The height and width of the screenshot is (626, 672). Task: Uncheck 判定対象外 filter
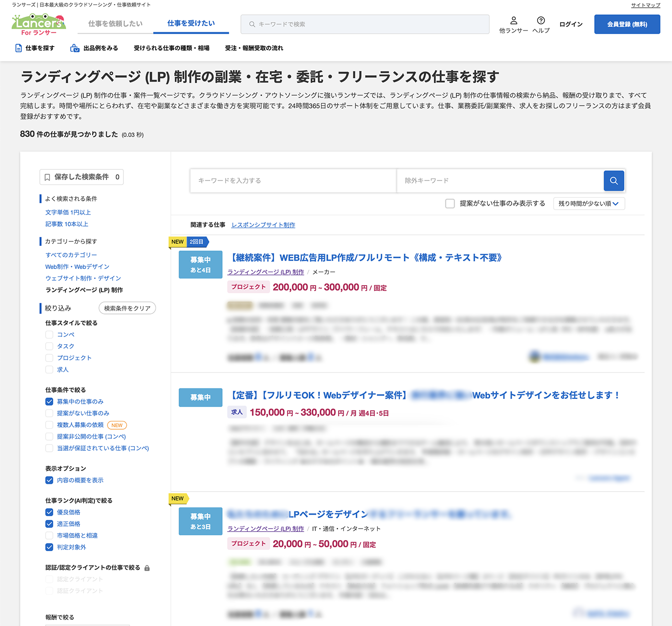49,547
